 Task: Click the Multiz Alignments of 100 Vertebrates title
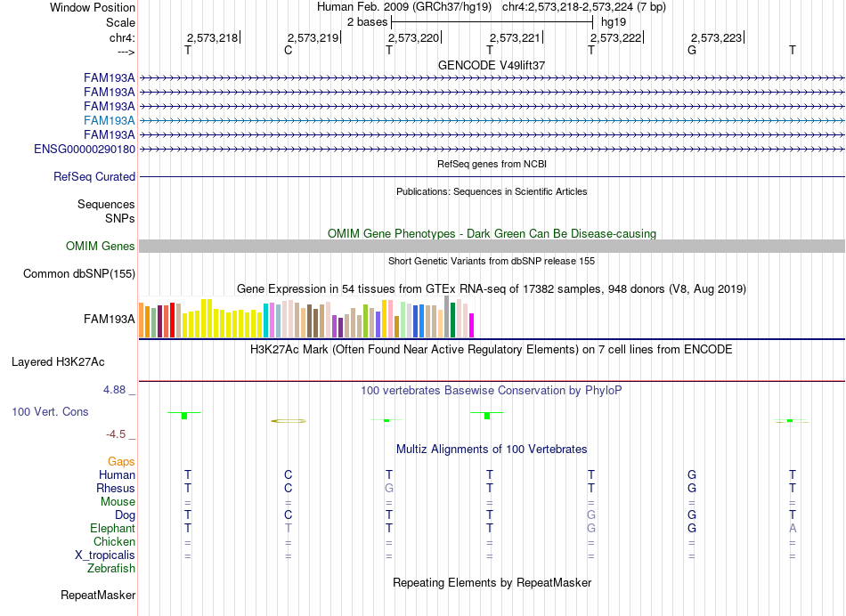point(492,449)
